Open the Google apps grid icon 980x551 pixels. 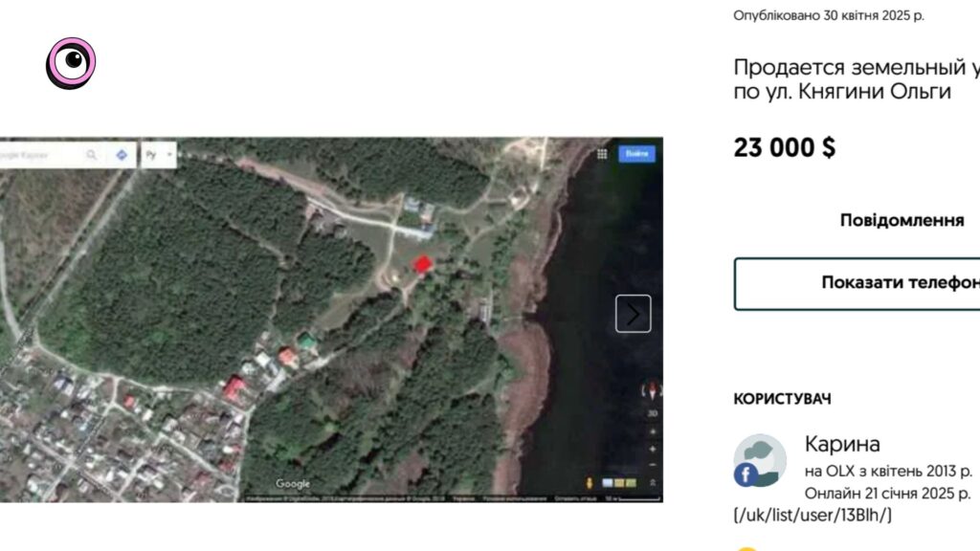pos(602,154)
